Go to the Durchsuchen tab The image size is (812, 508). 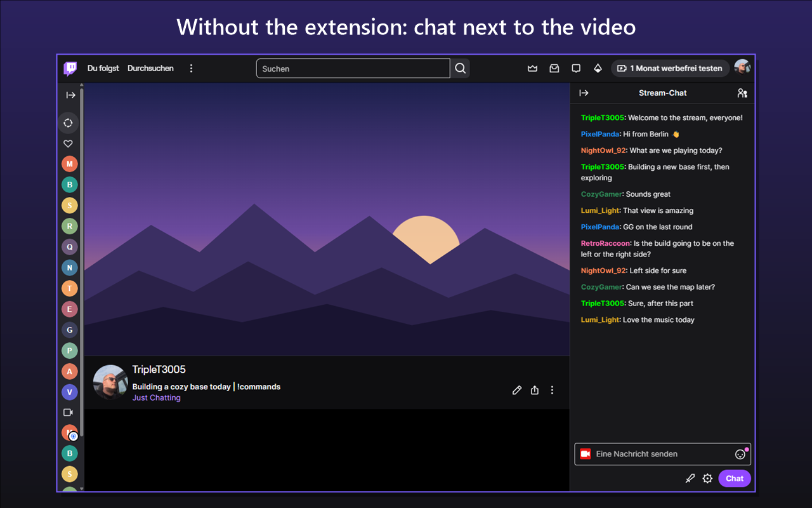pyautogui.click(x=150, y=69)
